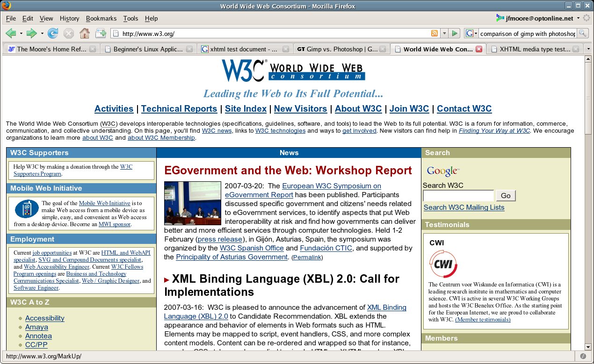Viewport: 594px width, 364px height.
Task: Click the new tab toolbar icon
Action: 101,33
